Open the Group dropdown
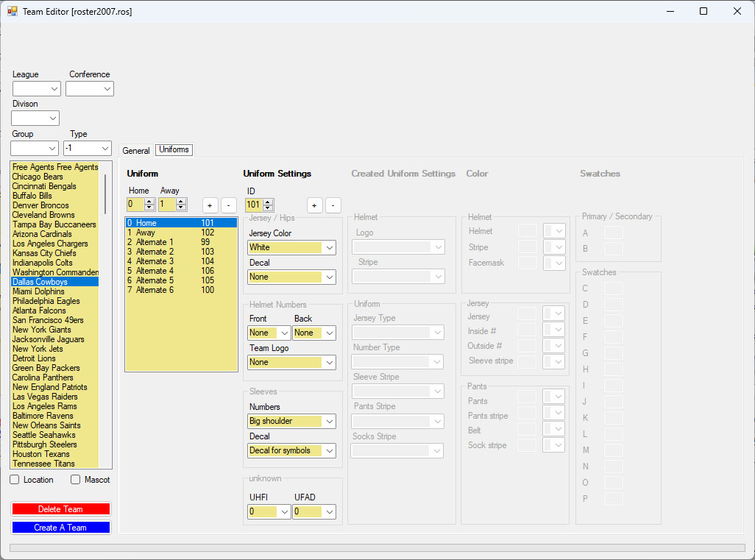 [x=35, y=149]
